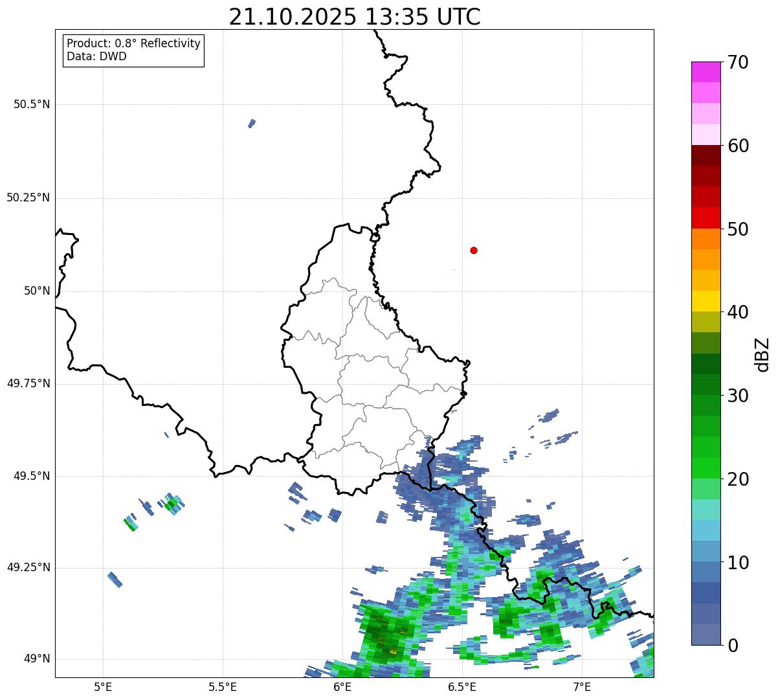Pick the yellow swatch just above 40
This screenshot has height=700, width=778.
706,301
